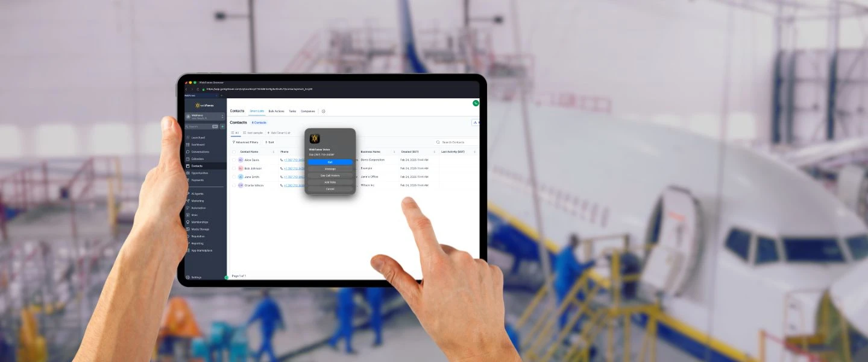Click the green phone icon top right

[476, 103]
